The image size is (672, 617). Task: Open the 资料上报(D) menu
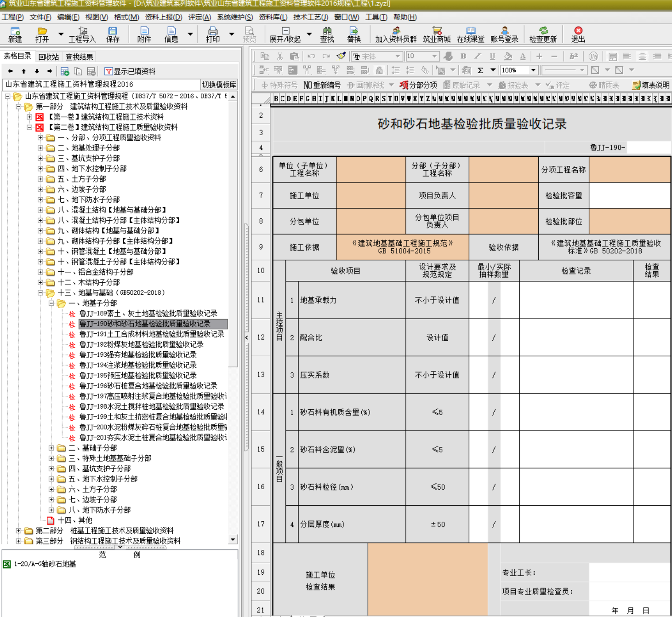tap(164, 17)
